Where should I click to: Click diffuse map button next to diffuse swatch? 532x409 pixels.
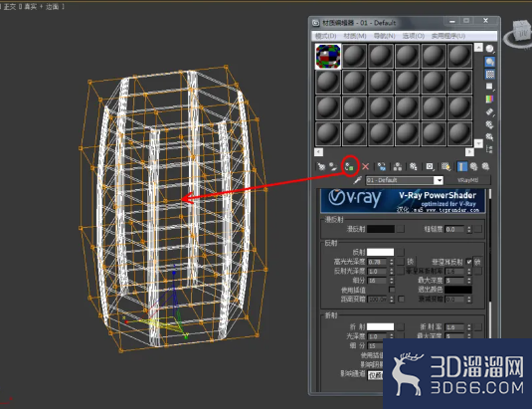pos(401,229)
